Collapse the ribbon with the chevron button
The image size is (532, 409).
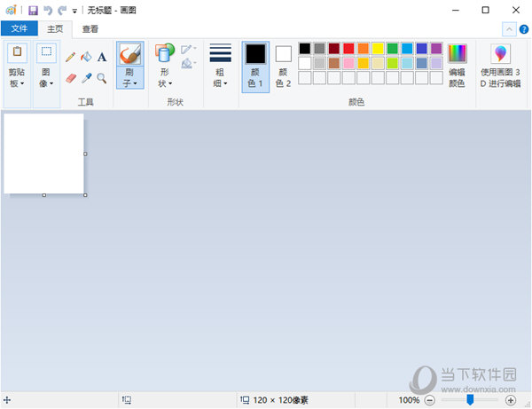[509, 29]
